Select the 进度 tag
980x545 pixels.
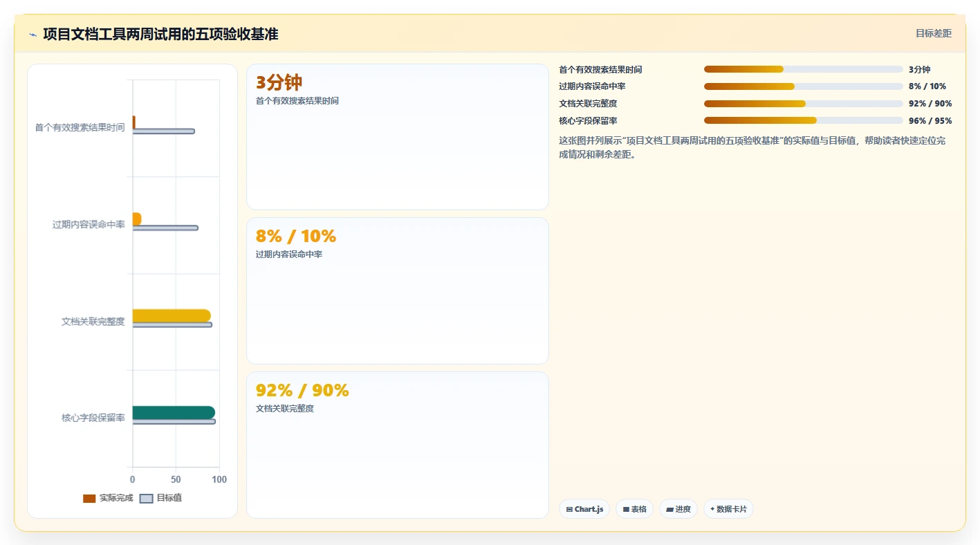point(678,509)
